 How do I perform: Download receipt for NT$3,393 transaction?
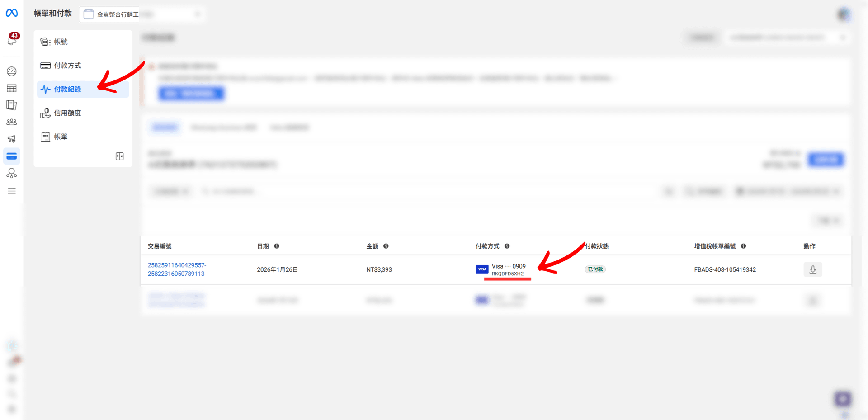(812, 269)
